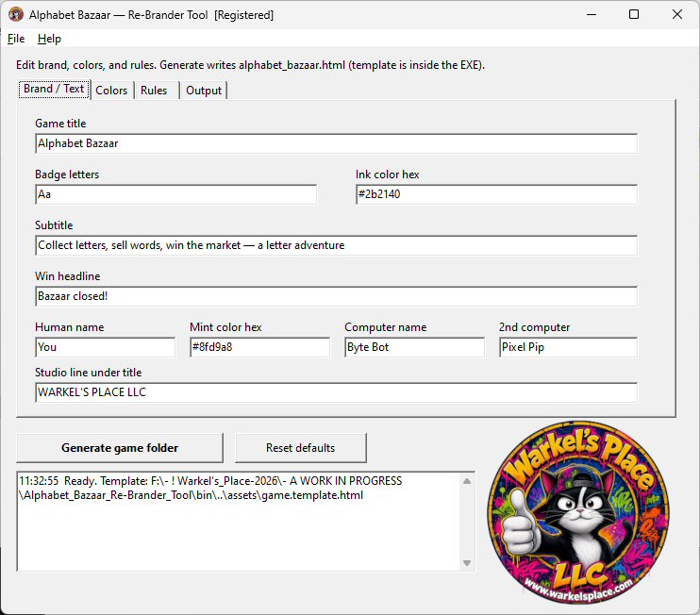Close the Re-Brander Tool window
The height and width of the screenshot is (615, 700).
676,14
